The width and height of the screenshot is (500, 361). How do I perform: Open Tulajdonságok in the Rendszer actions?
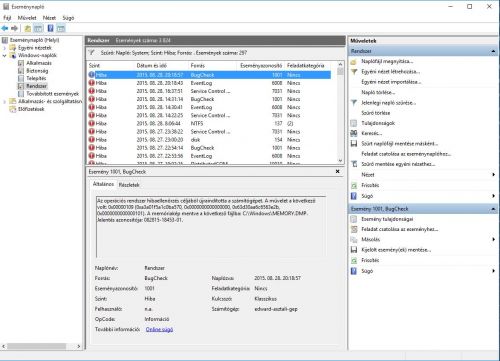click(378, 123)
